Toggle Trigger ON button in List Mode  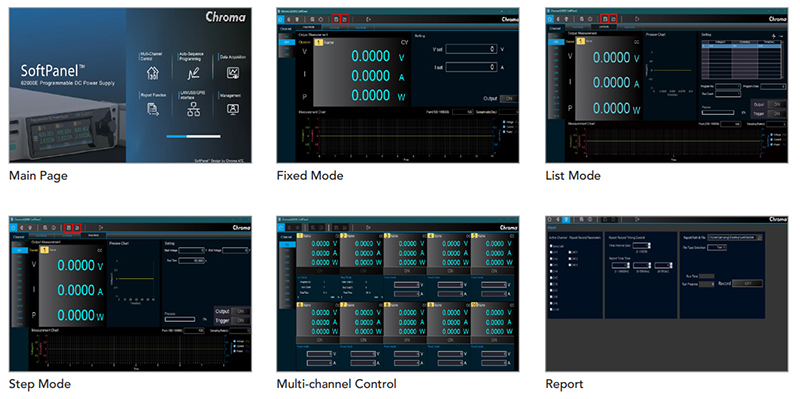click(x=777, y=114)
